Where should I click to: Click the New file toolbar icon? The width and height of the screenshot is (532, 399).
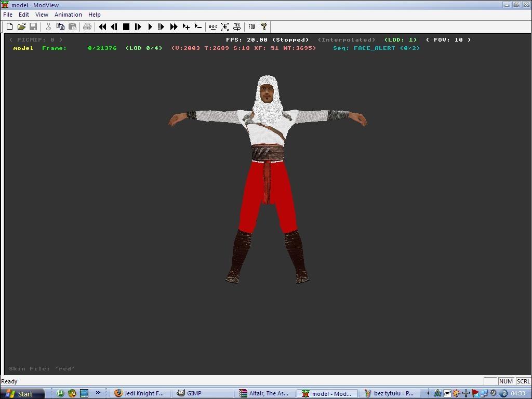click(x=9, y=26)
